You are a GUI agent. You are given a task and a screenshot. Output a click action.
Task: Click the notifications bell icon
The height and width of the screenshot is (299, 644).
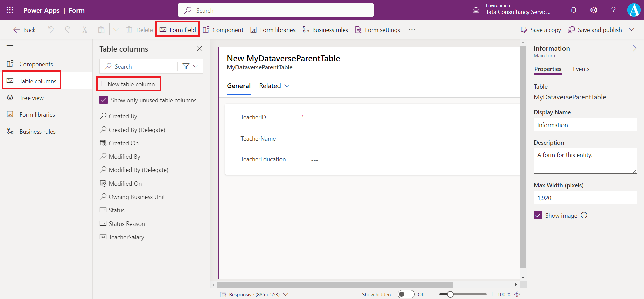click(574, 10)
